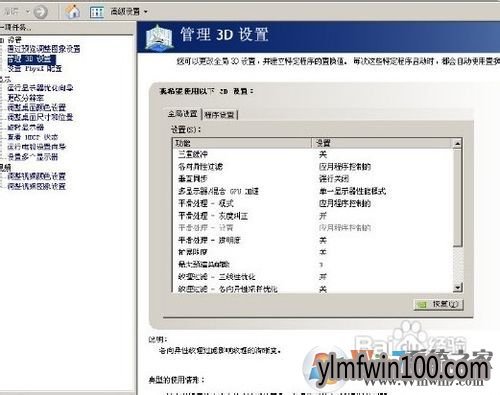Select the 各向异性过滤 feature row
The image size is (500, 395).
(x=313, y=166)
